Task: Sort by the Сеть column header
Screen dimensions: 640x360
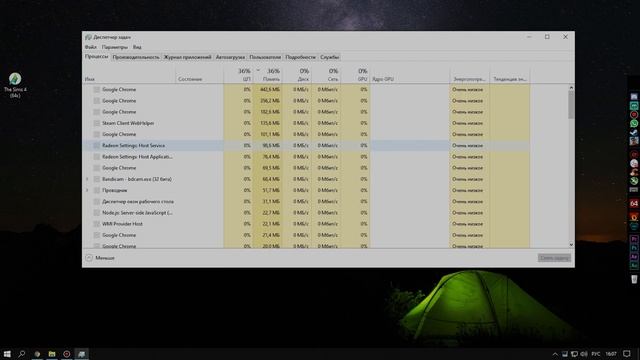Action: [326, 75]
